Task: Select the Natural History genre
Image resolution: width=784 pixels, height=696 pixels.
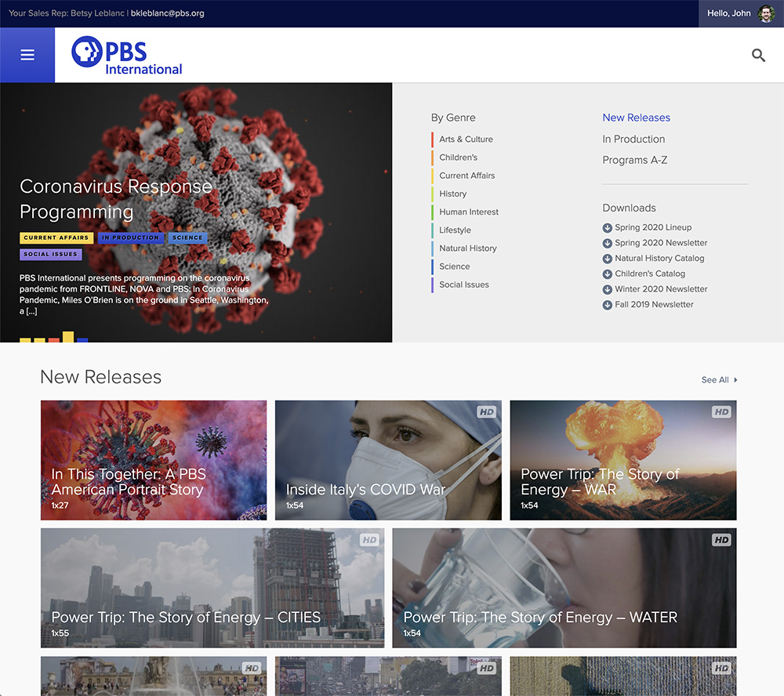Action: 467,248
